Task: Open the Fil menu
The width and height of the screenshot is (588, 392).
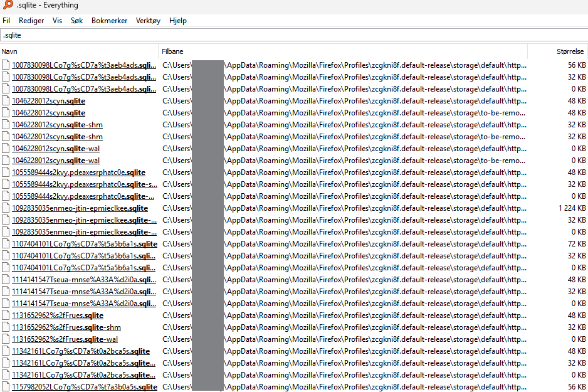Action: tap(6, 21)
